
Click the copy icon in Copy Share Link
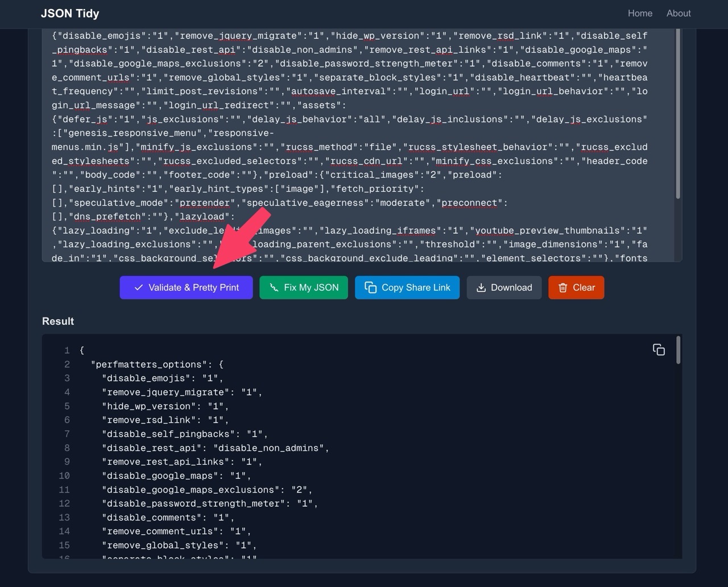click(371, 288)
